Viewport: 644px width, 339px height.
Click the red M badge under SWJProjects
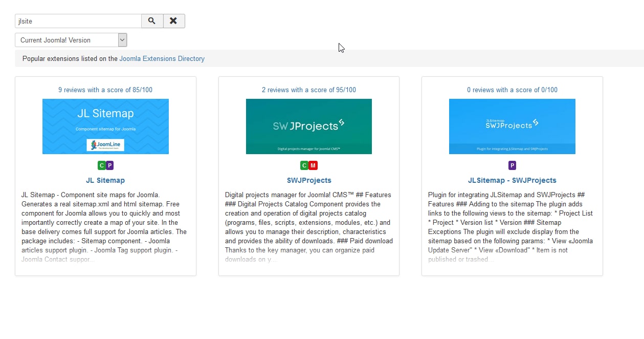pyautogui.click(x=313, y=165)
